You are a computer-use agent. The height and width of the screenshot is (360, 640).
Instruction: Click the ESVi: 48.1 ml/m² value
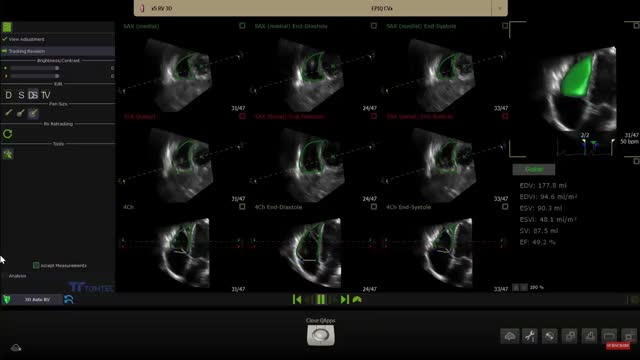coord(548,220)
